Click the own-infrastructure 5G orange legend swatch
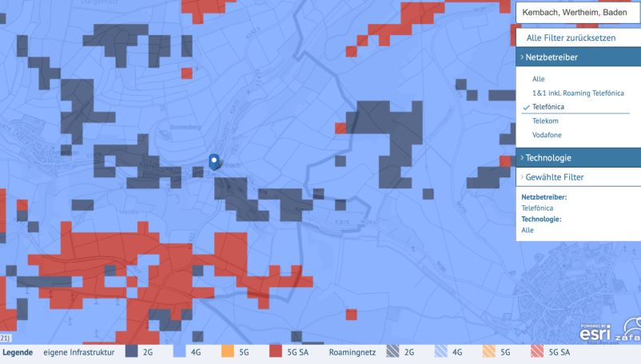Viewport: 641px width, 364px height. [227, 351]
